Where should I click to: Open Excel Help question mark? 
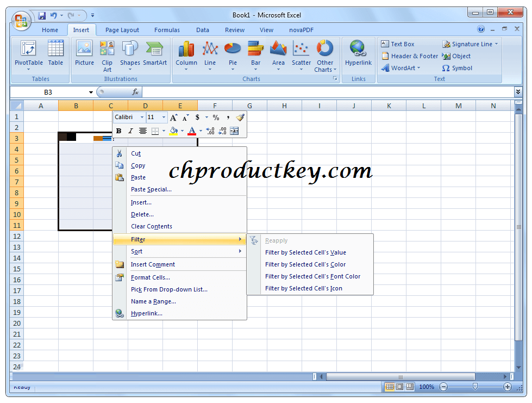point(481,29)
